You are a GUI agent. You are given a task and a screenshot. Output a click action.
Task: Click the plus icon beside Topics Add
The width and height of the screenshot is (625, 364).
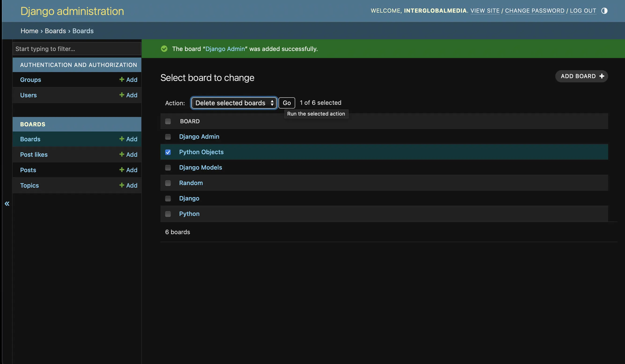[x=122, y=185]
